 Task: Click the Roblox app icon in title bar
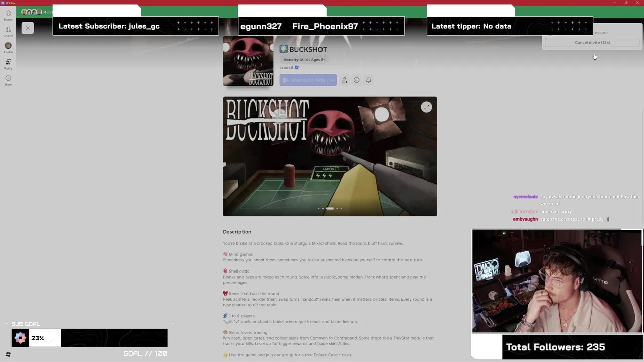pyautogui.click(x=3, y=3)
